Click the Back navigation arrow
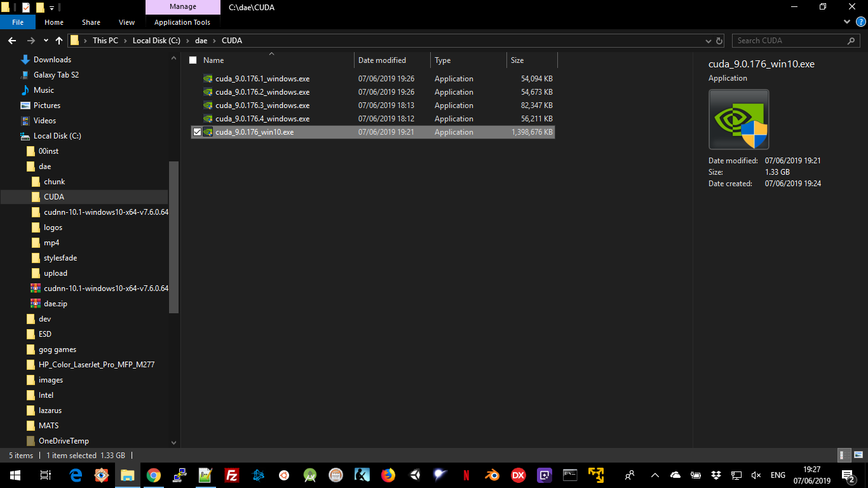The height and width of the screenshot is (488, 868). click(x=11, y=41)
